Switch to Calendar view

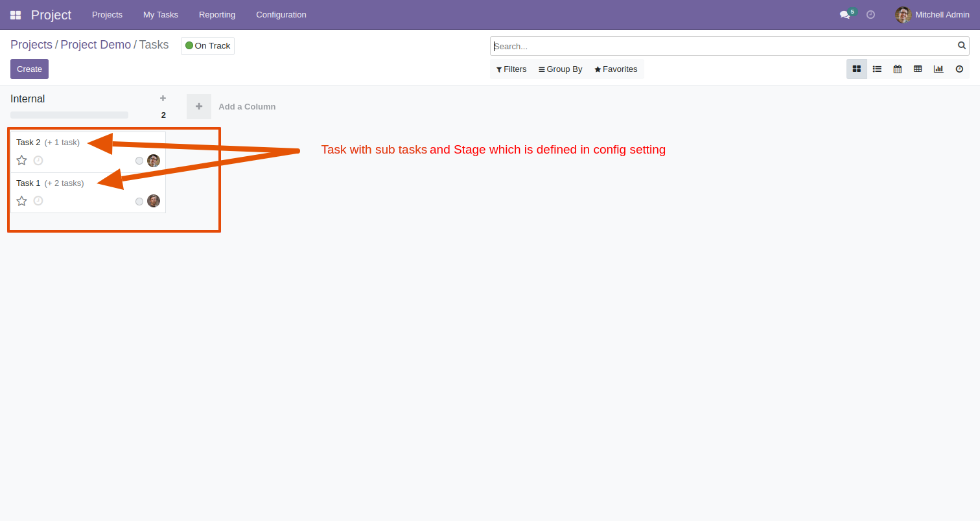click(898, 69)
